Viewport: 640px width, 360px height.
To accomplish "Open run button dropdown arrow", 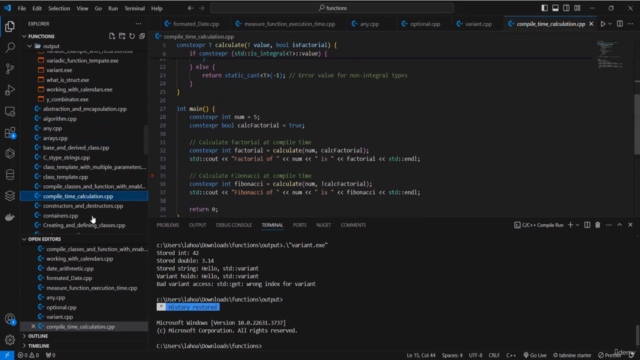I will coord(610,24).
